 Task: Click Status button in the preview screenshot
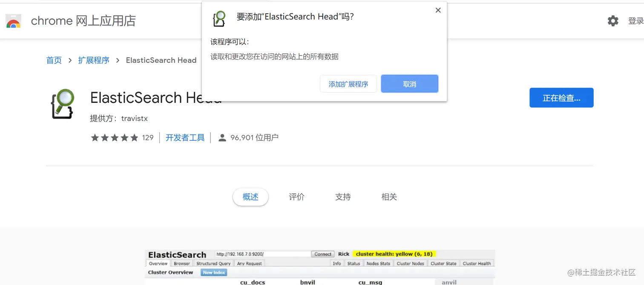coord(354,263)
